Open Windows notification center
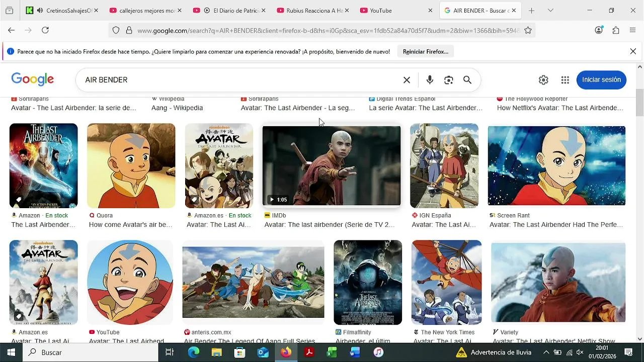This screenshot has width=644, height=362. click(628, 352)
